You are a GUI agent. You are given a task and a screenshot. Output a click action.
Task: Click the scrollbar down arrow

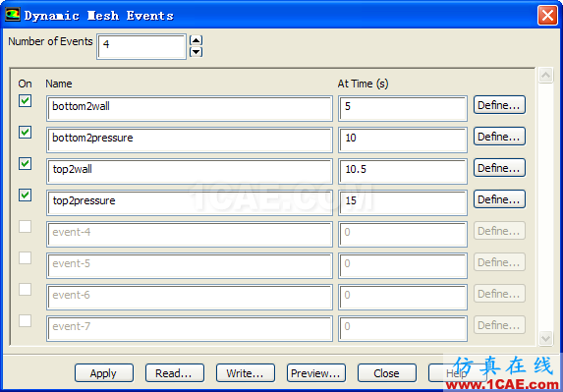click(x=545, y=339)
